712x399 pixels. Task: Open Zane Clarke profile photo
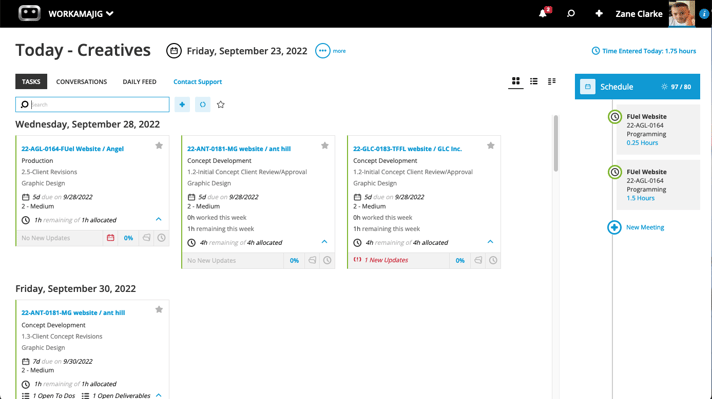pyautogui.click(x=682, y=13)
